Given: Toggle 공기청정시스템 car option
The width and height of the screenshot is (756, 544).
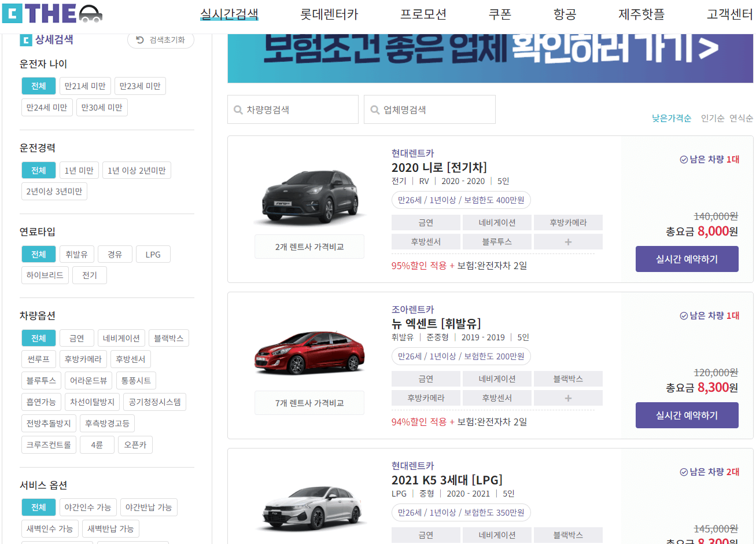Looking at the screenshot, I should click(x=155, y=402).
